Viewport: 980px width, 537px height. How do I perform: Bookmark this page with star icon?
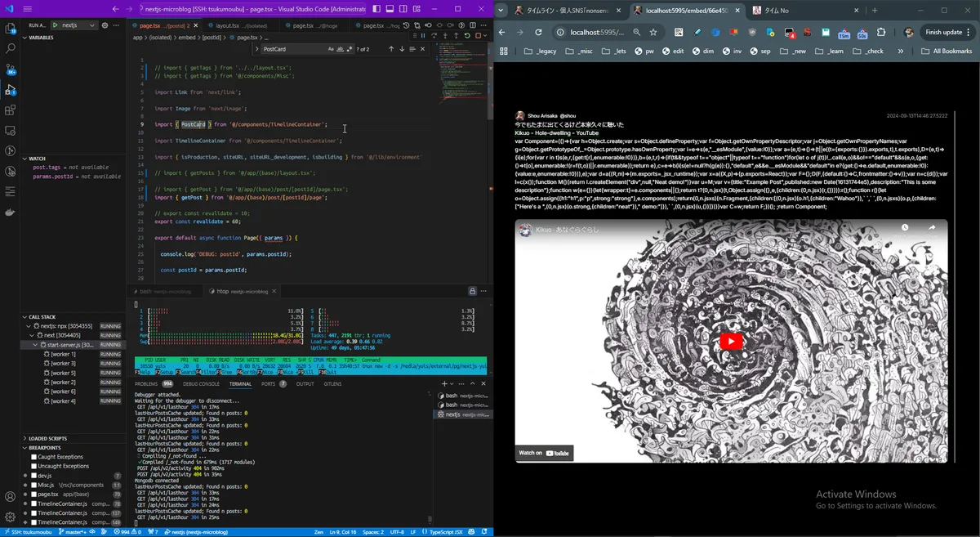point(653,32)
